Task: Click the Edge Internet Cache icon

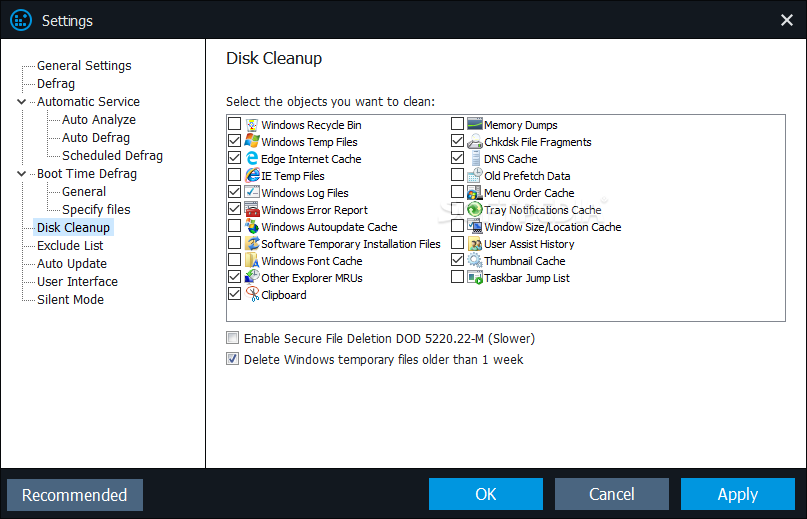Action: click(252, 159)
